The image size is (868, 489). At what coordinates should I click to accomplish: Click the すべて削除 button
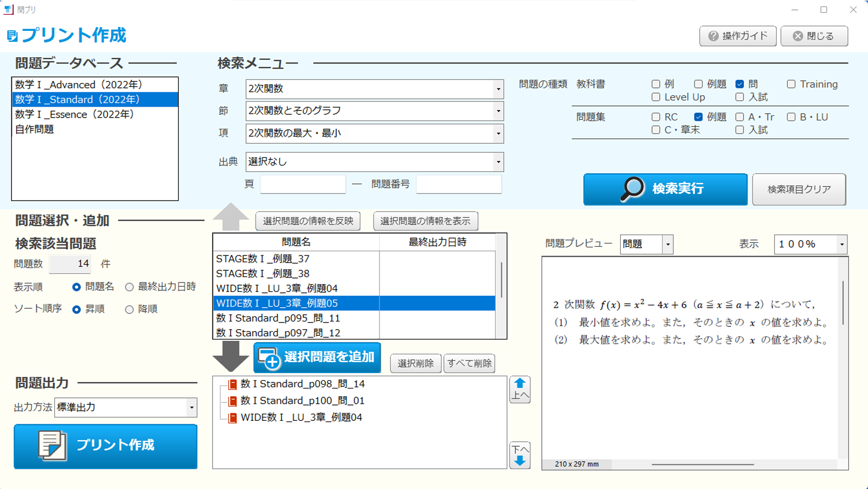[x=469, y=363]
